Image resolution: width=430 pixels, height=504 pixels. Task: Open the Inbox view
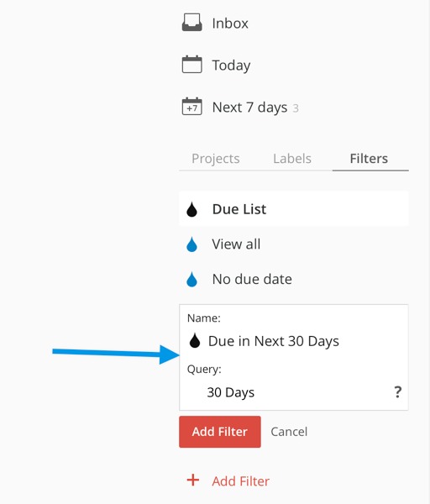tap(230, 24)
